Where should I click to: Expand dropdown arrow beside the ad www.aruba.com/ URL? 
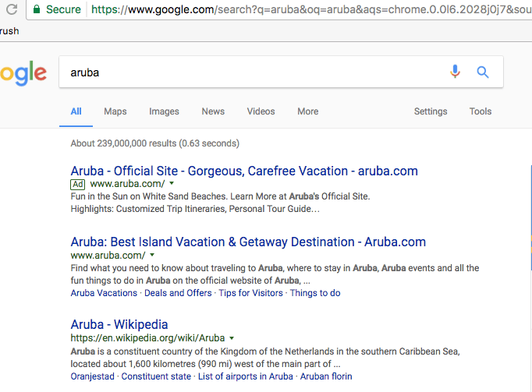click(172, 183)
